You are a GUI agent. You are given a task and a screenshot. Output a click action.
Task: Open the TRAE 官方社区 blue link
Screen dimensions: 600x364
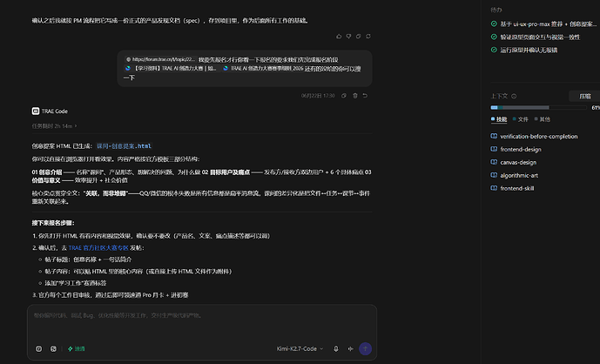coord(98,248)
